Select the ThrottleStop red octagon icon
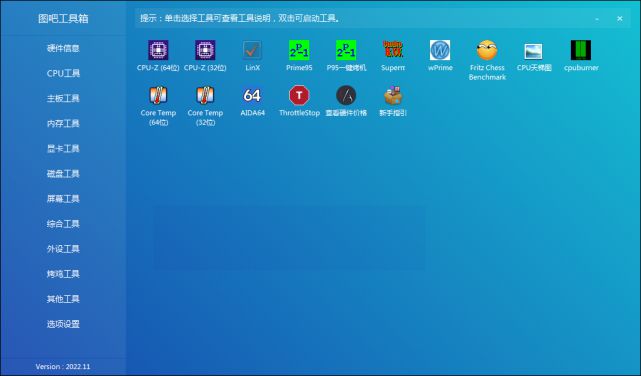Image resolution: width=641 pixels, height=376 pixels. click(299, 96)
